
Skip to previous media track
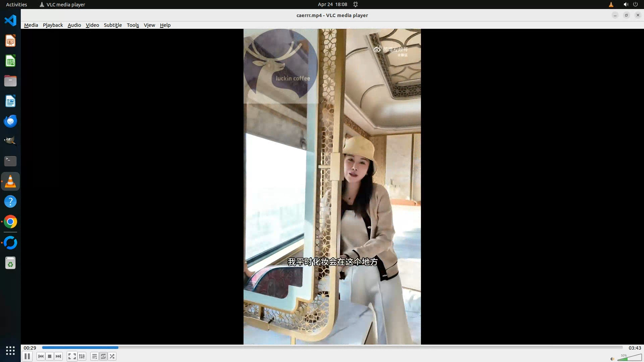pos(41,356)
